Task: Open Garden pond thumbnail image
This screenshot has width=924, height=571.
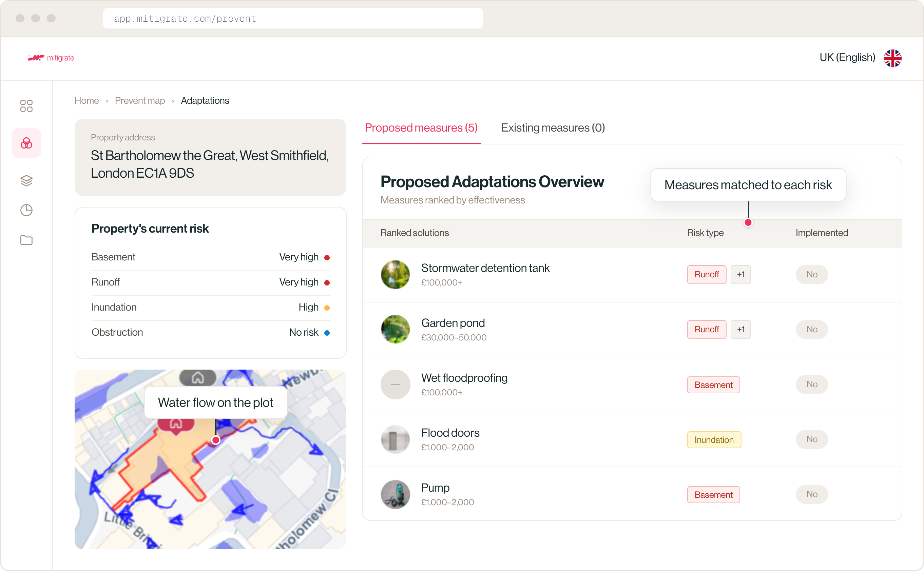Action: pos(395,329)
